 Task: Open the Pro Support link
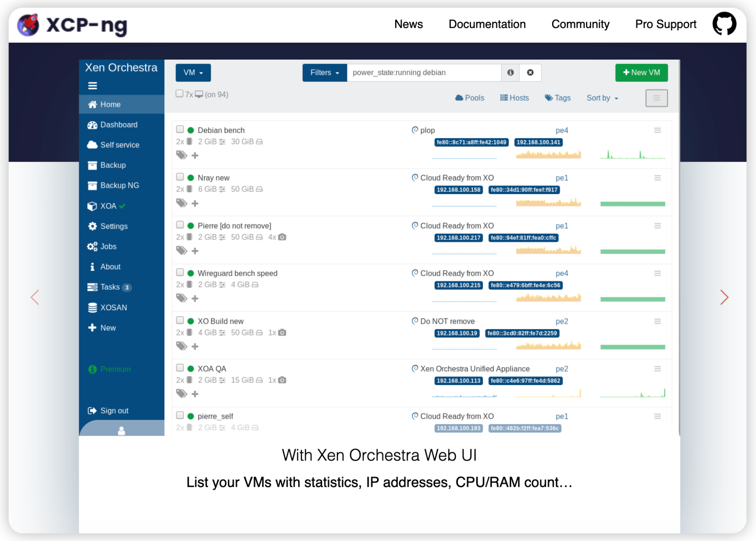click(665, 24)
